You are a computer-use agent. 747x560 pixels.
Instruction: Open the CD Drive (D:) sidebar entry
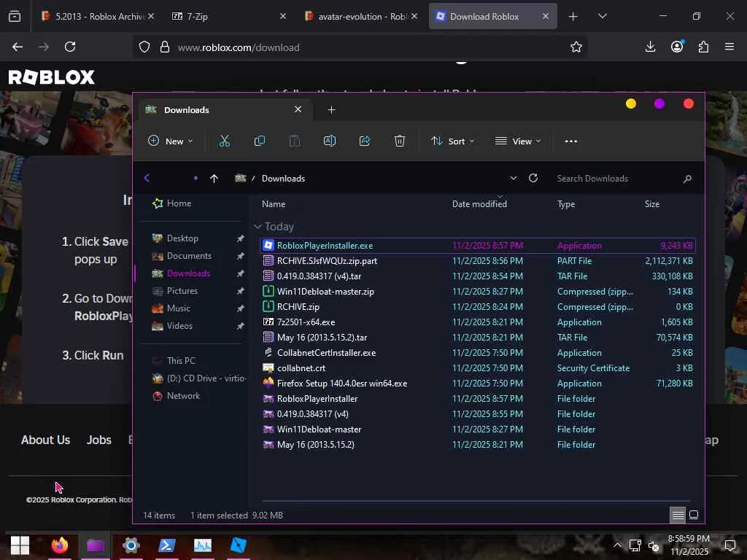[x=198, y=378]
